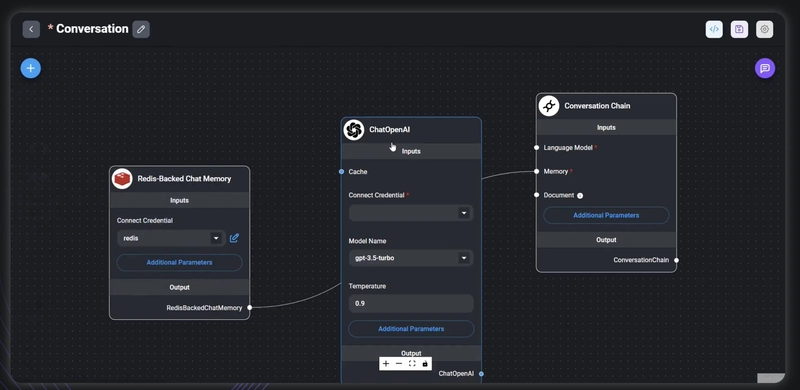The height and width of the screenshot is (390, 800).
Task: Open the API code view icon
Action: [x=714, y=29]
